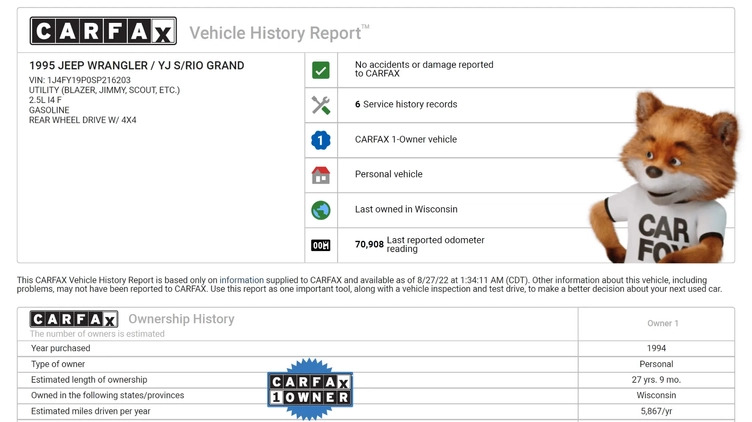Click '5,867/yr' miles value
The height and width of the screenshot is (422, 752).
tap(657, 411)
